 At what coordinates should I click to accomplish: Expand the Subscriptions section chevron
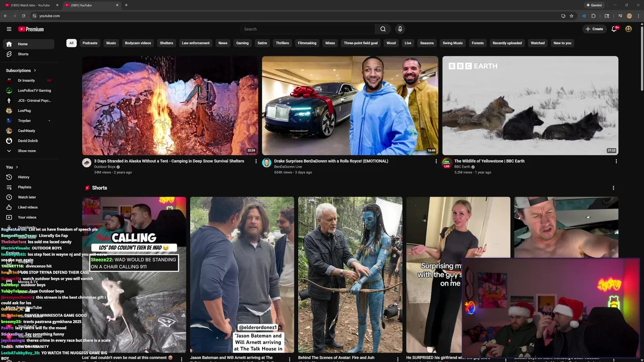pyautogui.click(x=35, y=70)
